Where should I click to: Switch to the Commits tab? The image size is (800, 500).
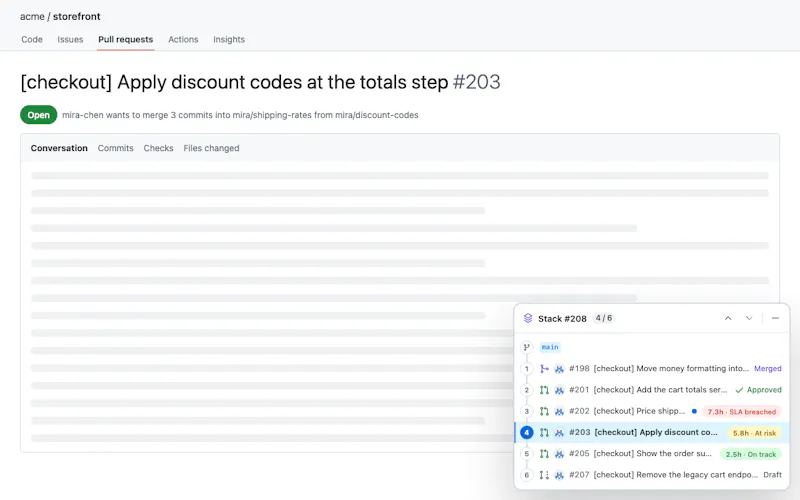[115, 148]
